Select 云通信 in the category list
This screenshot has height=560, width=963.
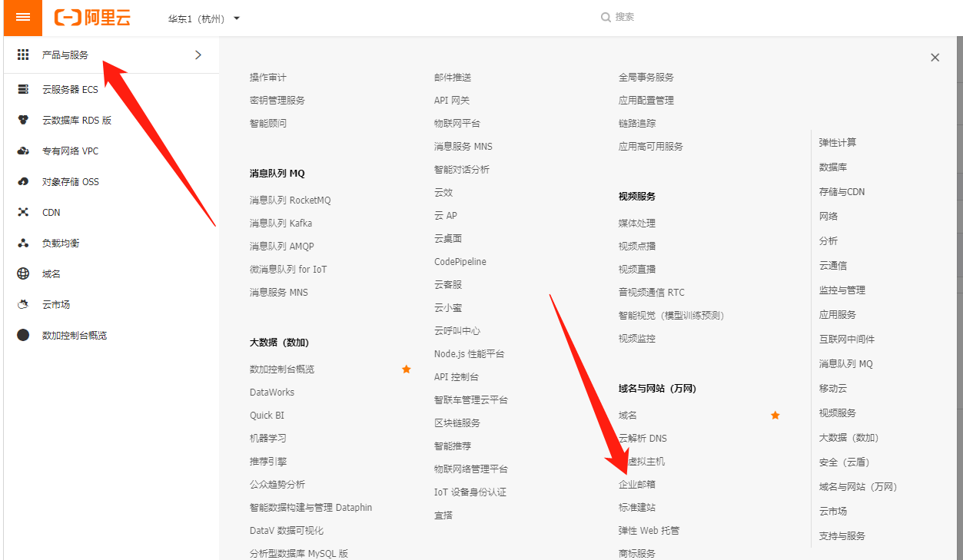(833, 266)
